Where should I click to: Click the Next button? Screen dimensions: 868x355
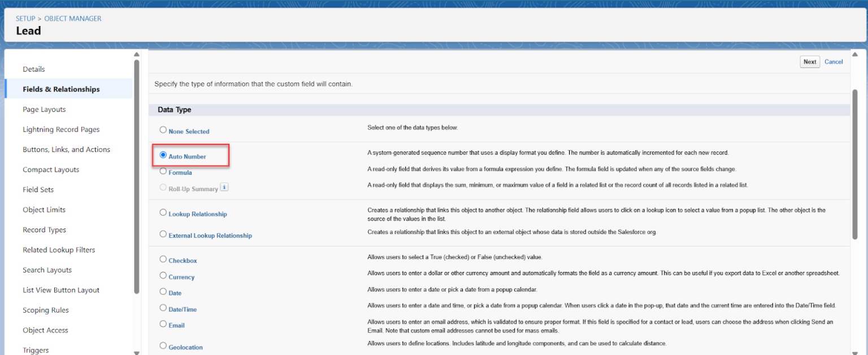809,62
